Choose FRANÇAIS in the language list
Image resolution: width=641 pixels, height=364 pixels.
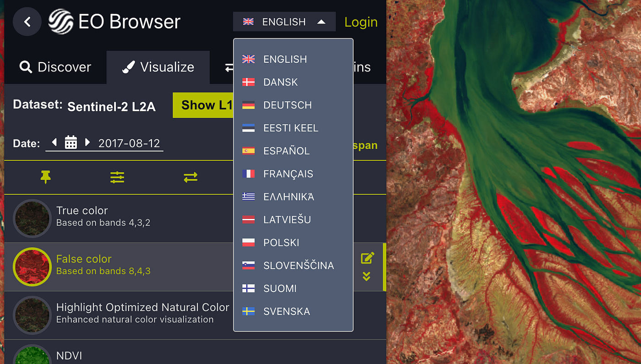tap(293, 174)
